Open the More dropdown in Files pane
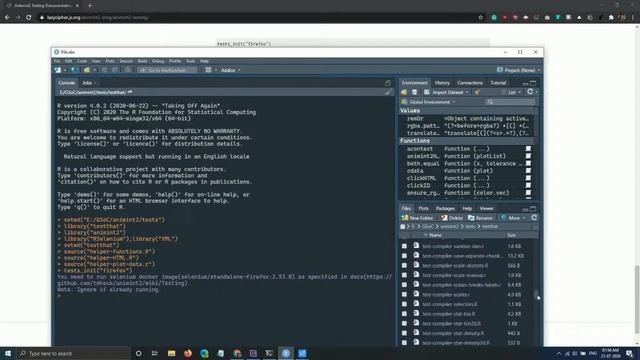The image size is (640, 360). [x=513, y=218]
